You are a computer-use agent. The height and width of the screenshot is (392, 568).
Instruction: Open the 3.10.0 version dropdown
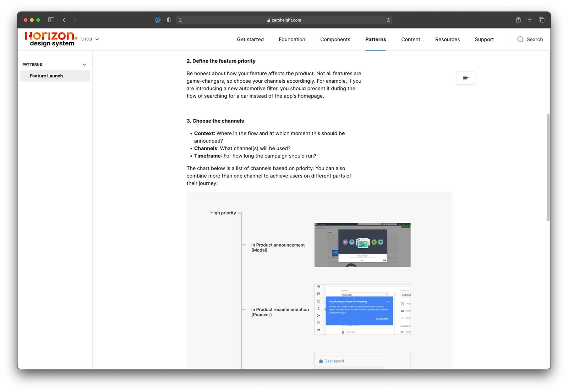pos(90,39)
